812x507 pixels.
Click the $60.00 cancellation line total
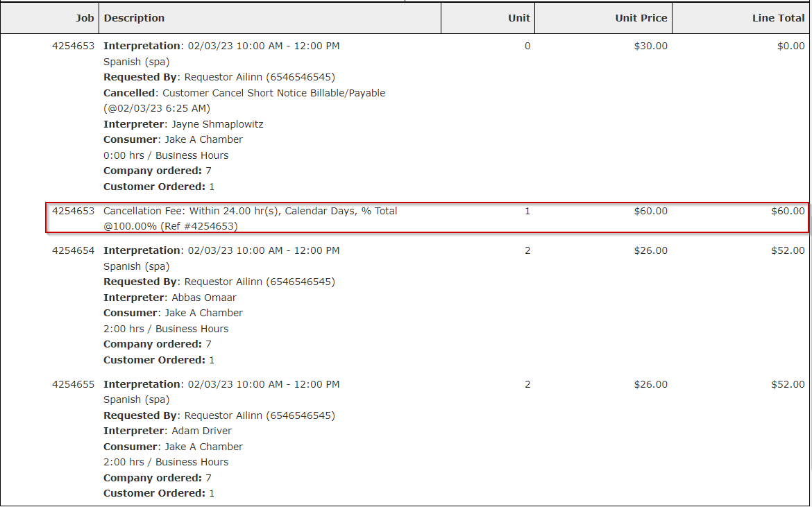[x=788, y=211]
